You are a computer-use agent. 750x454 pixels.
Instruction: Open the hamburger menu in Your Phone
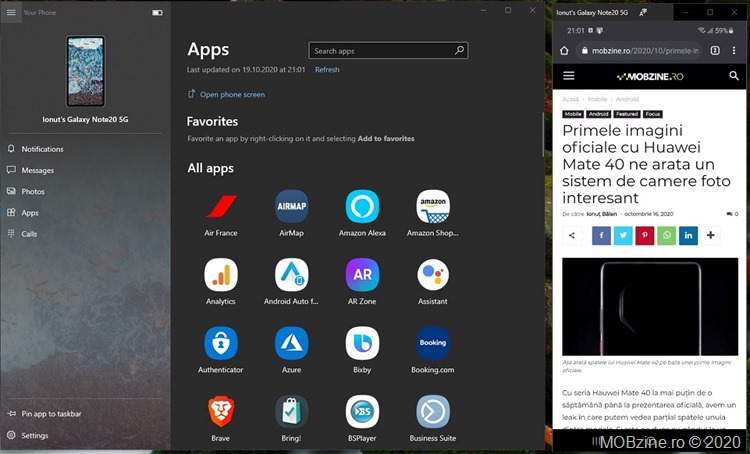click(11, 12)
